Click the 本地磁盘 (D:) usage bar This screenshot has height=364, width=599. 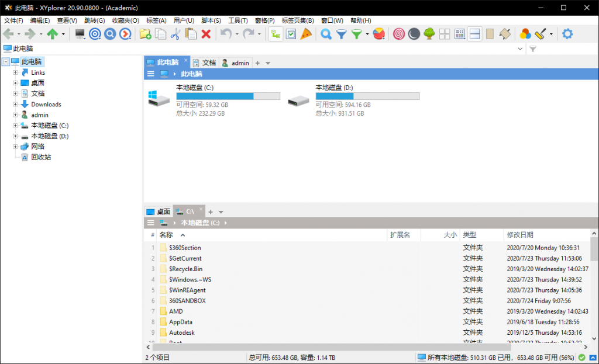367,96
